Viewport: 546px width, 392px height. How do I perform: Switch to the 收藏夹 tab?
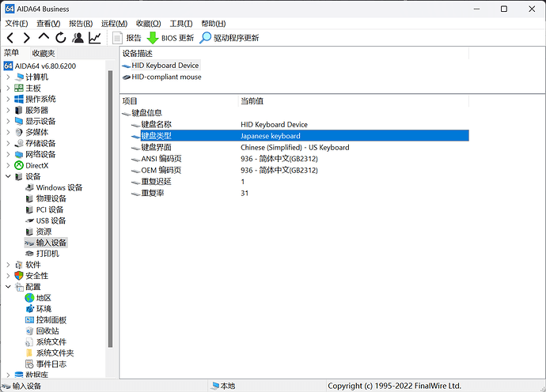(x=44, y=53)
